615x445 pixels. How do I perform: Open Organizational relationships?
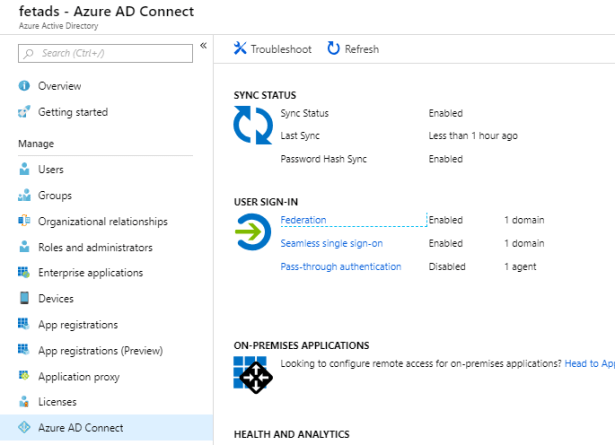point(102,221)
